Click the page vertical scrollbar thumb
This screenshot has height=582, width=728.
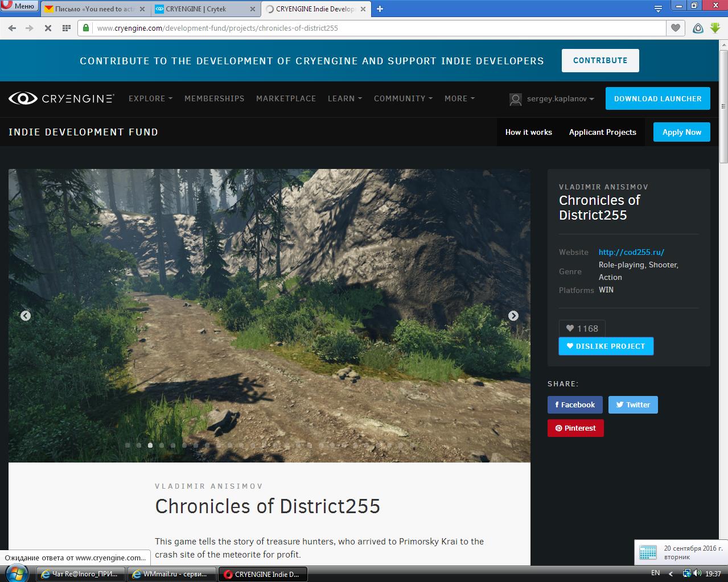[723, 105]
